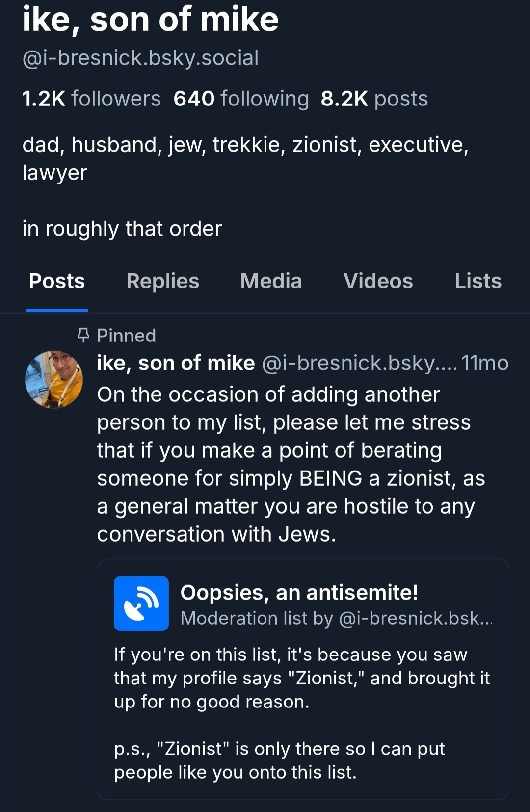Select the Posts tab

[x=57, y=281]
